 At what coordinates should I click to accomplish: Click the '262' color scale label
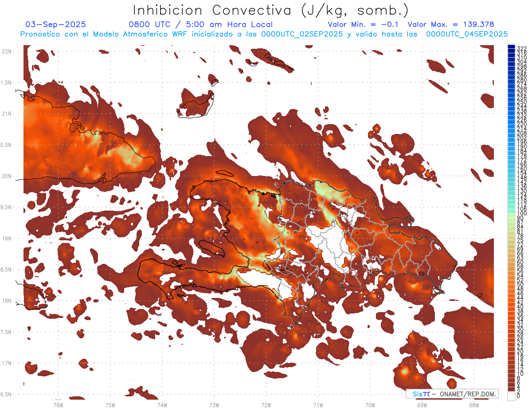coord(522,93)
